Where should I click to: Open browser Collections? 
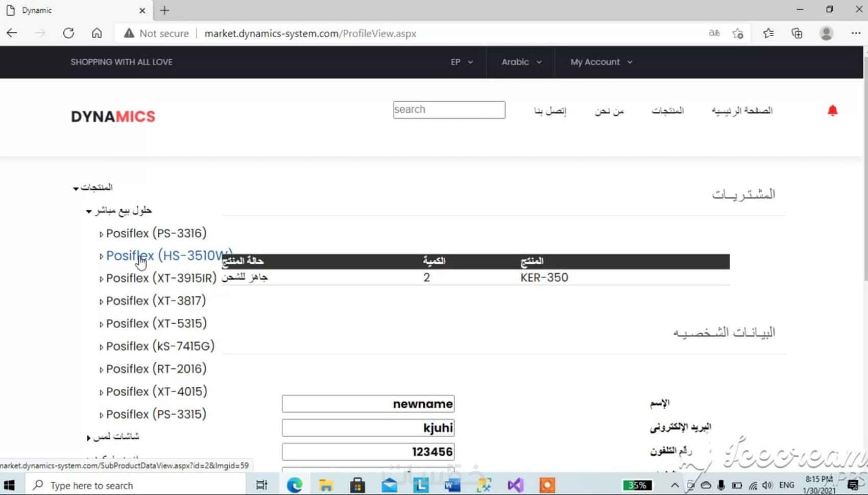[797, 33]
